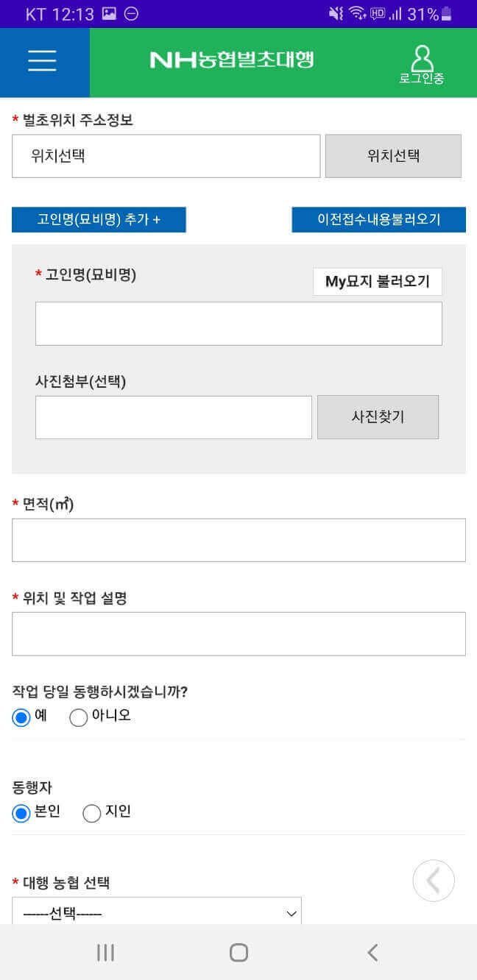The image size is (477, 980).
Task: Click inside the 면적(㎡) input field
Action: (x=239, y=539)
